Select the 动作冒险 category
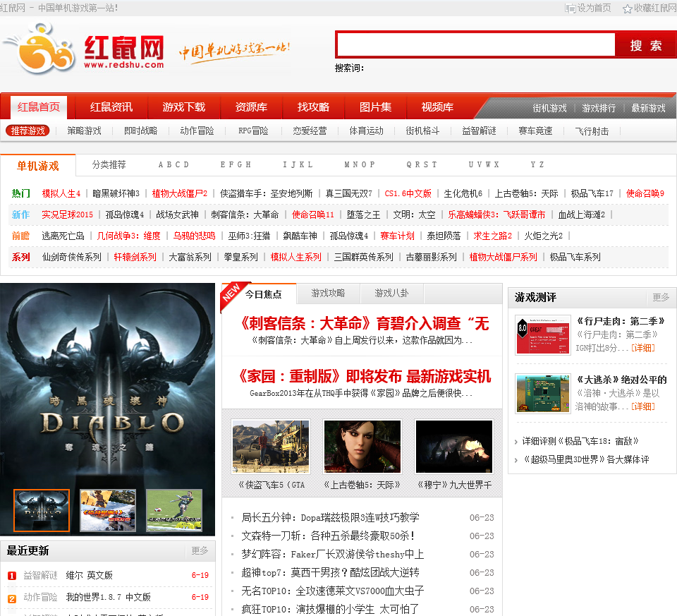The height and width of the screenshot is (616, 677). (x=197, y=131)
